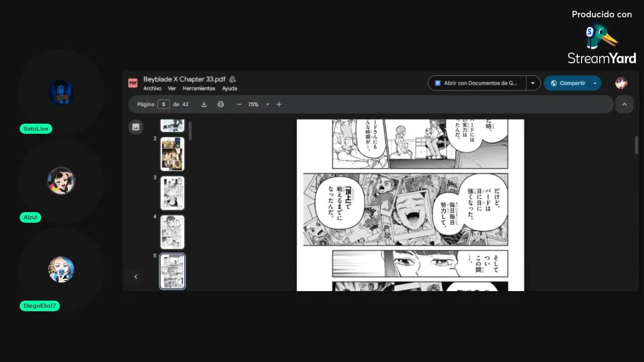Print the document using printer icon
This screenshot has width=644, height=362.
220,104
